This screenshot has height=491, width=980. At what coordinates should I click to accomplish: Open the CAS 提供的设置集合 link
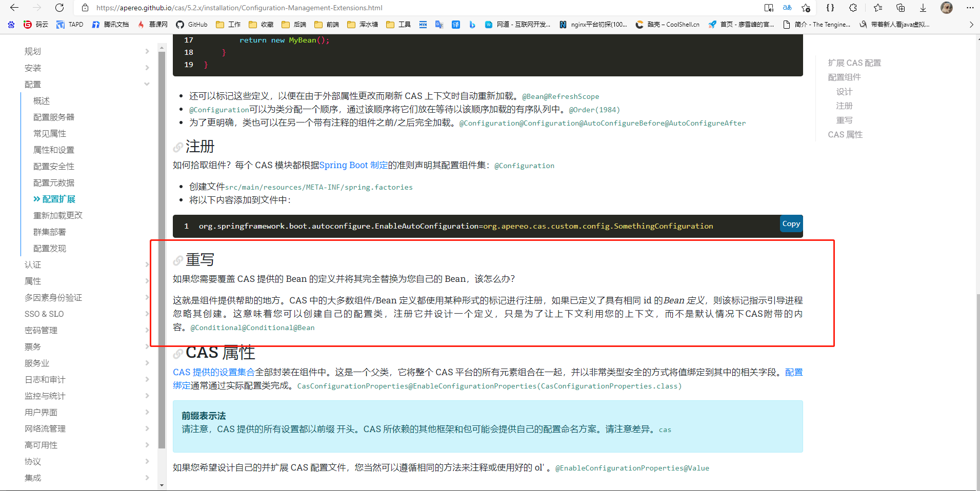point(214,372)
